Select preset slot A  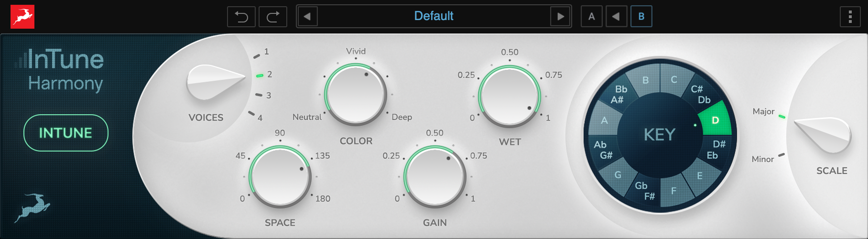click(x=592, y=17)
